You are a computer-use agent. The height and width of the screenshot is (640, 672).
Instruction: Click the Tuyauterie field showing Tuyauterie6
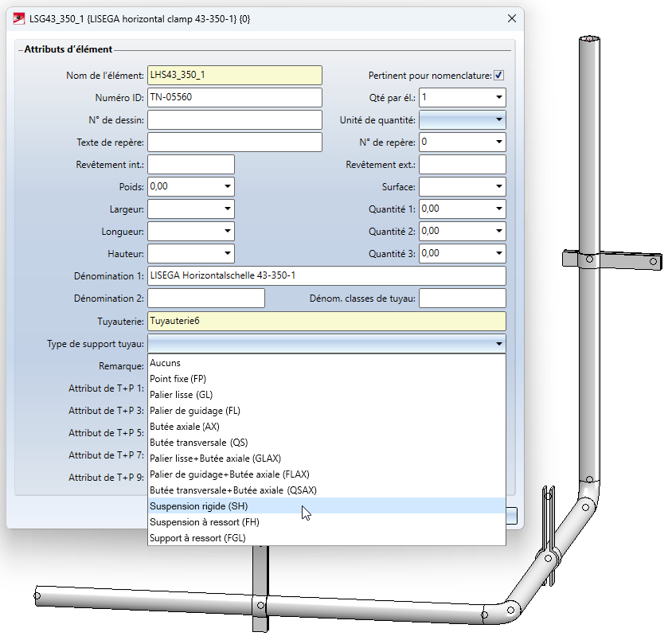pos(326,321)
